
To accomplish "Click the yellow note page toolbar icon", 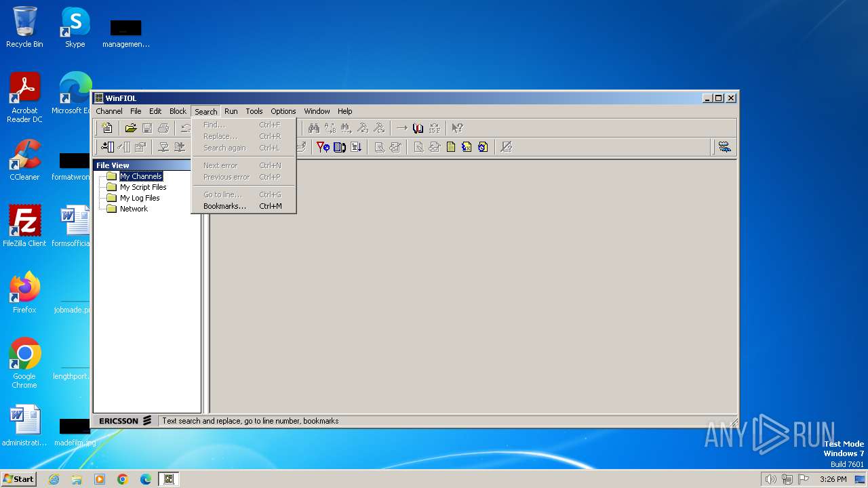I will (451, 146).
